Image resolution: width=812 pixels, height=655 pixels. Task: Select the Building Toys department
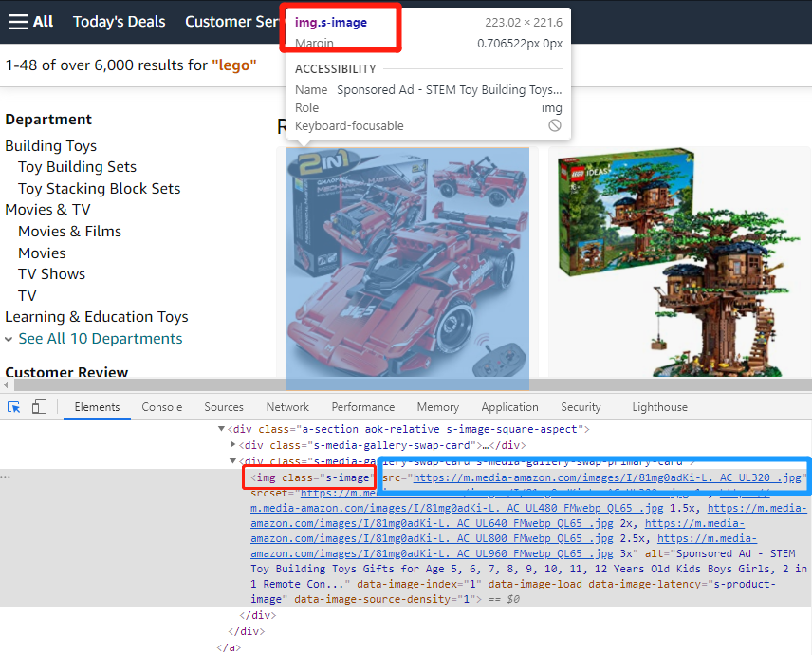pos(51,146)
